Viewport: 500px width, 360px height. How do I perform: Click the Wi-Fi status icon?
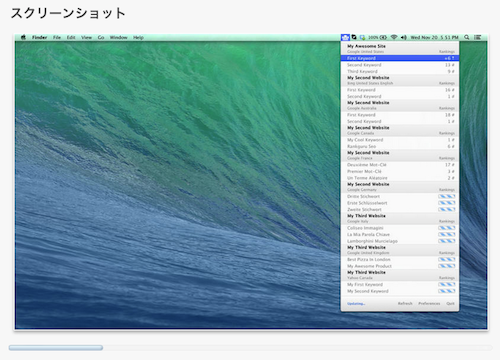pos(394,37)
